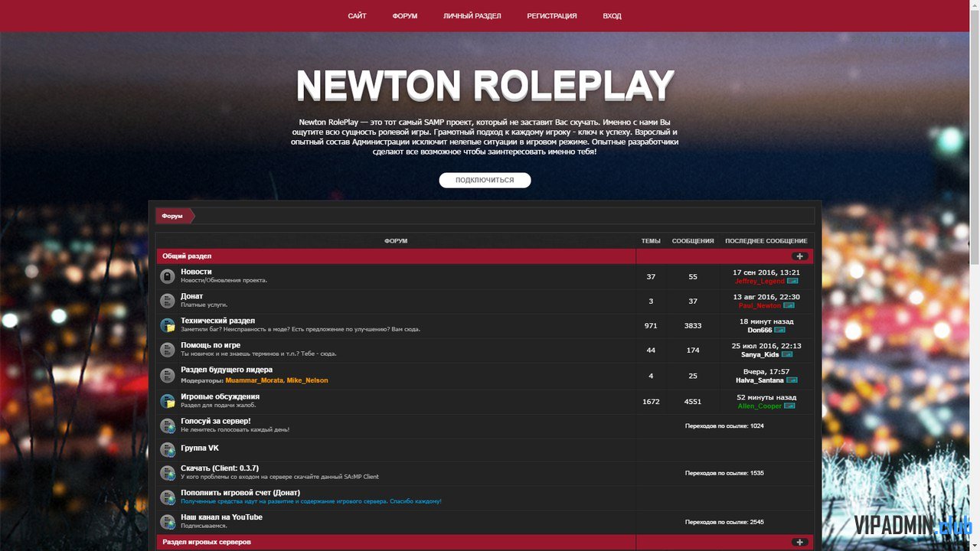The height and width of the screenshot is (551, 980).
Task: Click the Скачать Client link icon
Action: 168,473
